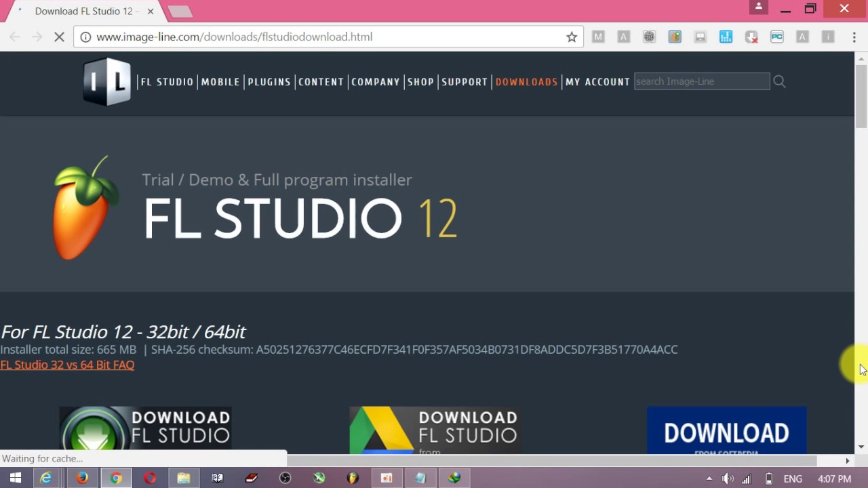The height and width of the screenshot is (488, 868).
Task: Click the search magnifier icon
Action: (x=779, y=81)
